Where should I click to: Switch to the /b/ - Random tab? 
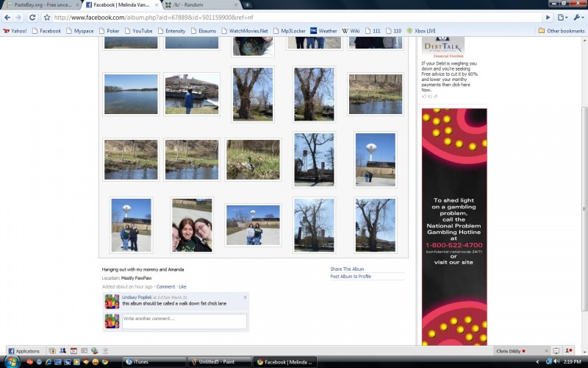201,5
